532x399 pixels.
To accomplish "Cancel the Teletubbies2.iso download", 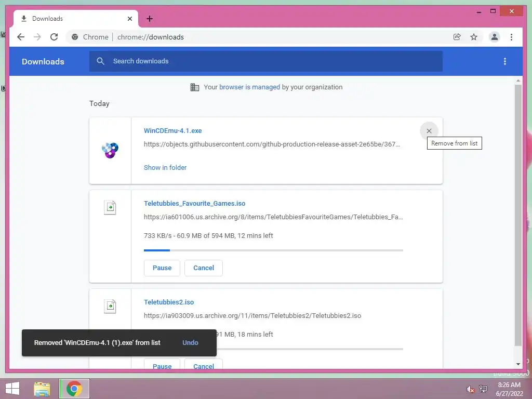I will click(204, 365).
